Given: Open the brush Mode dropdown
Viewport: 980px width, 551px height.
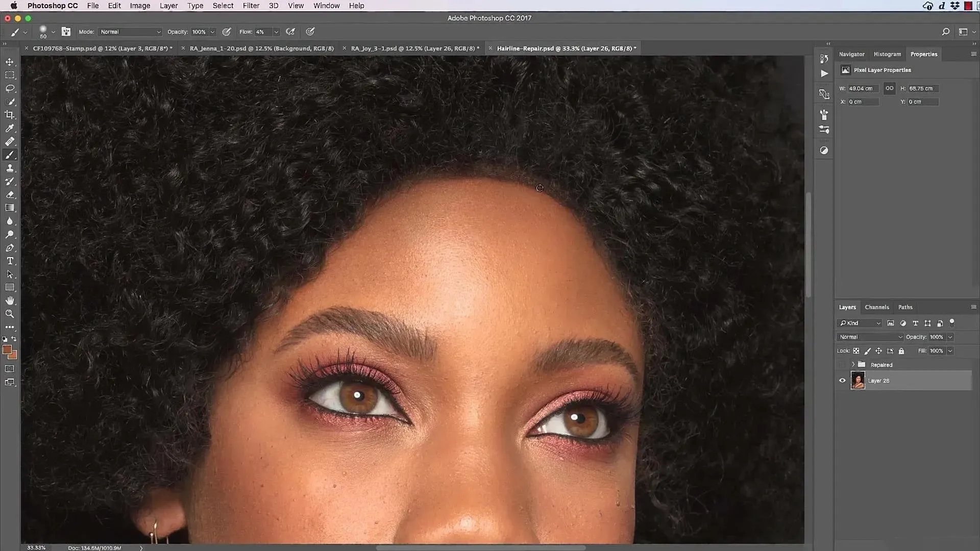Looking at the screenshot, I should point(130,32).
